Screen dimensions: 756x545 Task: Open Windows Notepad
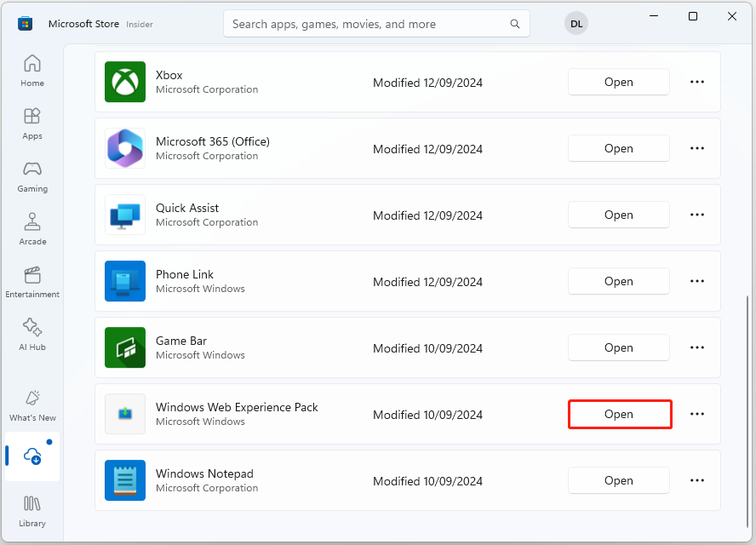(619, 480)
